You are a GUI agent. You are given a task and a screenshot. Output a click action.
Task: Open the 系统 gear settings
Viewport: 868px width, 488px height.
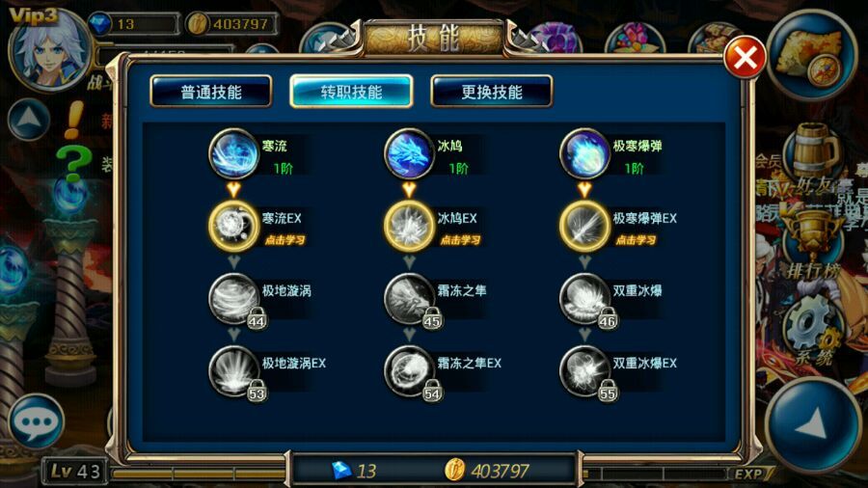(813, 333)
